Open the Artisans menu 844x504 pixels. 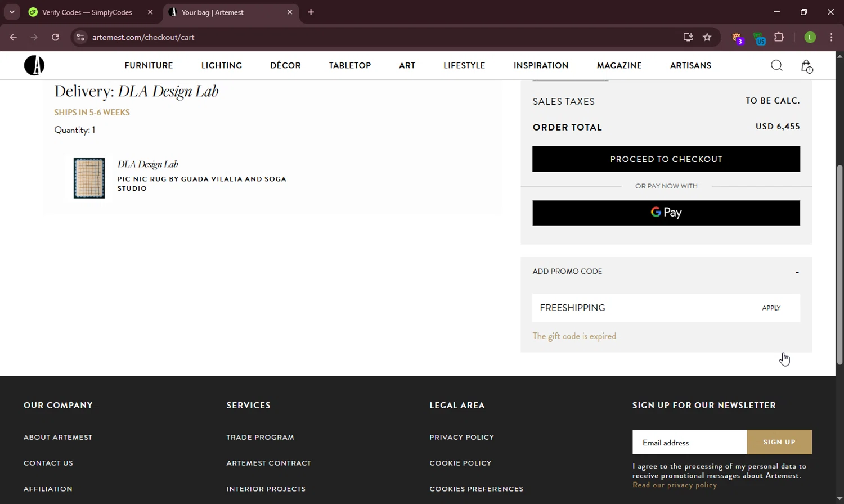[x=690, y=65]
